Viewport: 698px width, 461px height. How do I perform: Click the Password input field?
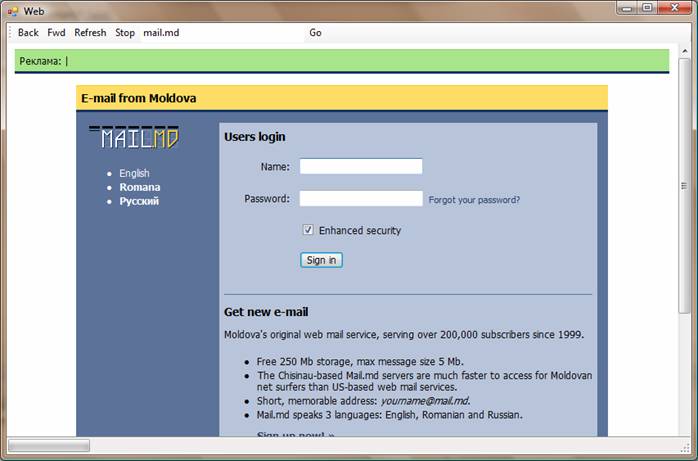[x=361, y=198]
